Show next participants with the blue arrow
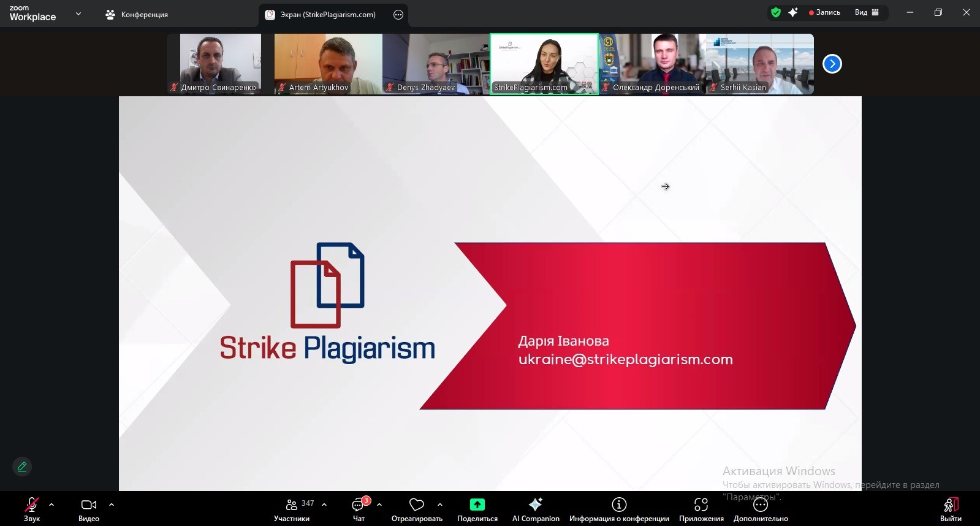Screen dimensions: 980x526 click(x=832, y=64)
